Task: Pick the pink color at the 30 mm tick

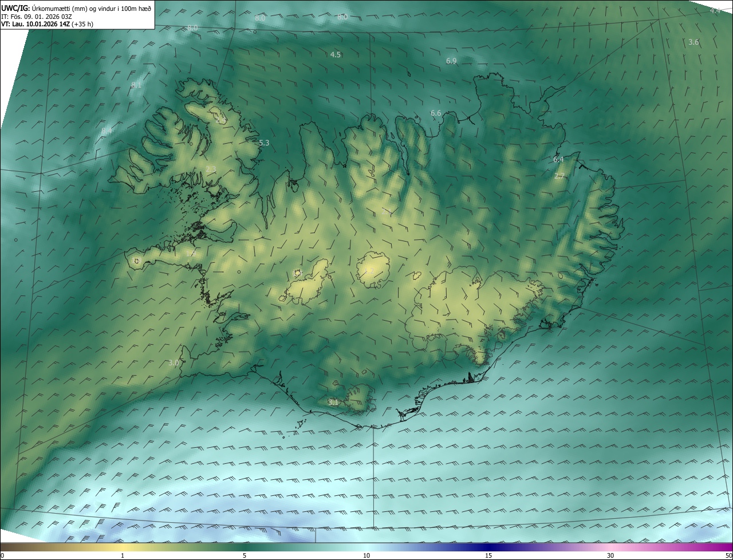Action: click(x=610, y=547)
